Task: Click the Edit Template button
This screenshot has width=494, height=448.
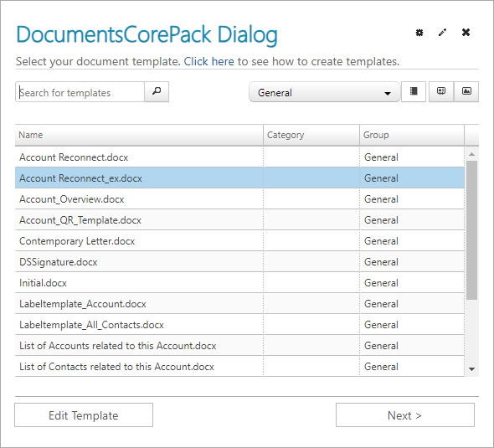Action: [84, 415]
